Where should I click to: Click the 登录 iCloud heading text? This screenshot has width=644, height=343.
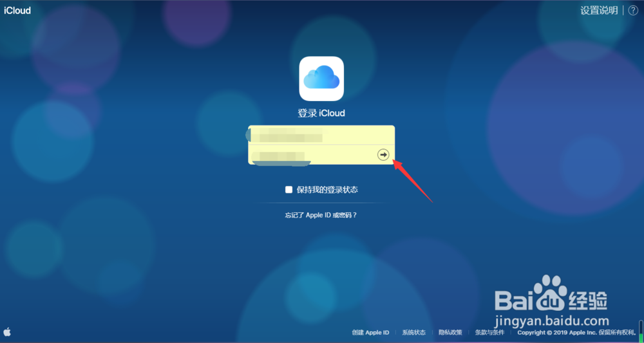point(321,113)
